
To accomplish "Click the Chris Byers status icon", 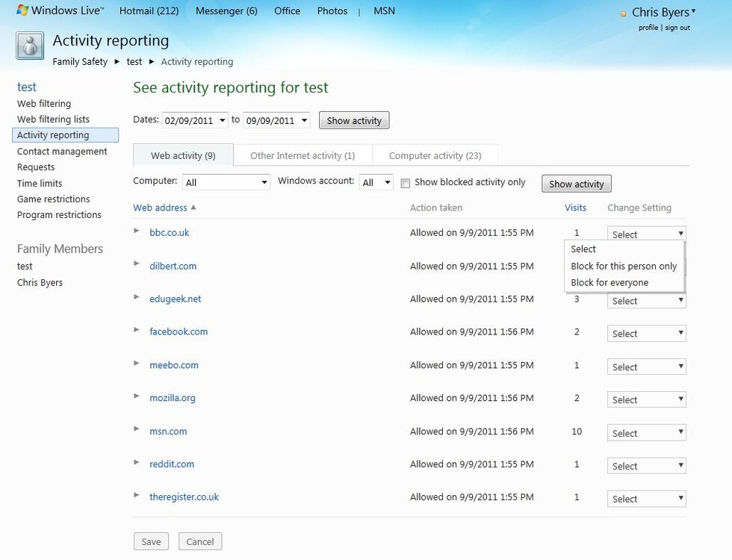I will click(623, 14).
